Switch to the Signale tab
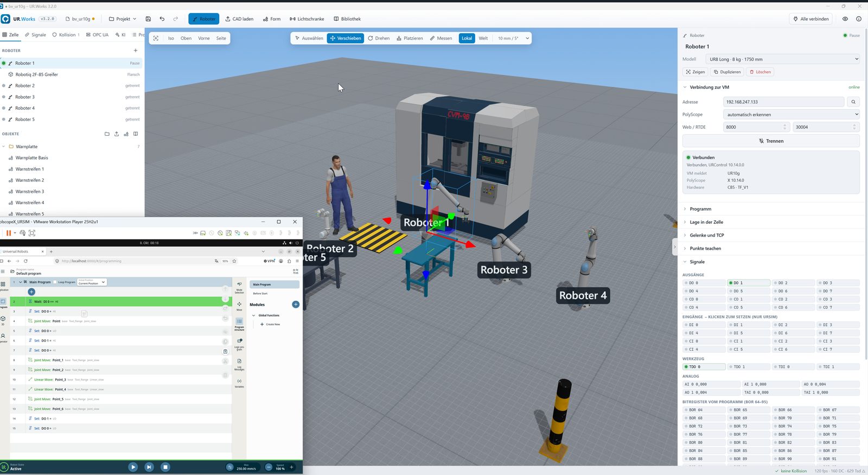The image size is (868, 475). click(x=35, y=35)
